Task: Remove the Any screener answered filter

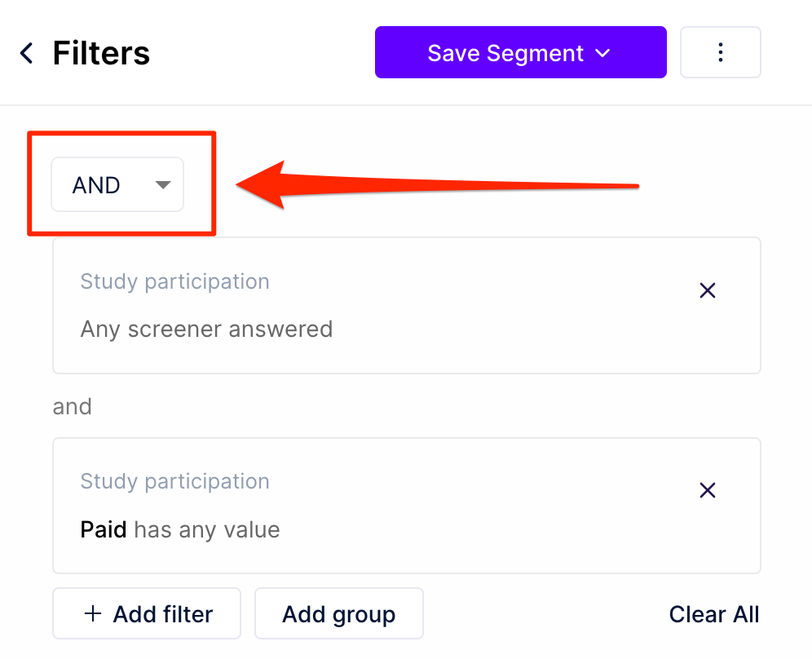Action: (707, 290)
